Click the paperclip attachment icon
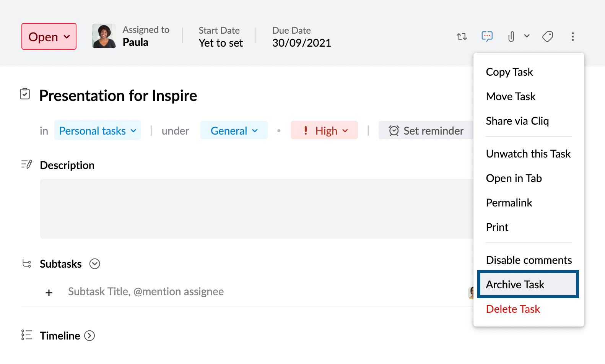The image size is (605, 364). coord(511,37)
